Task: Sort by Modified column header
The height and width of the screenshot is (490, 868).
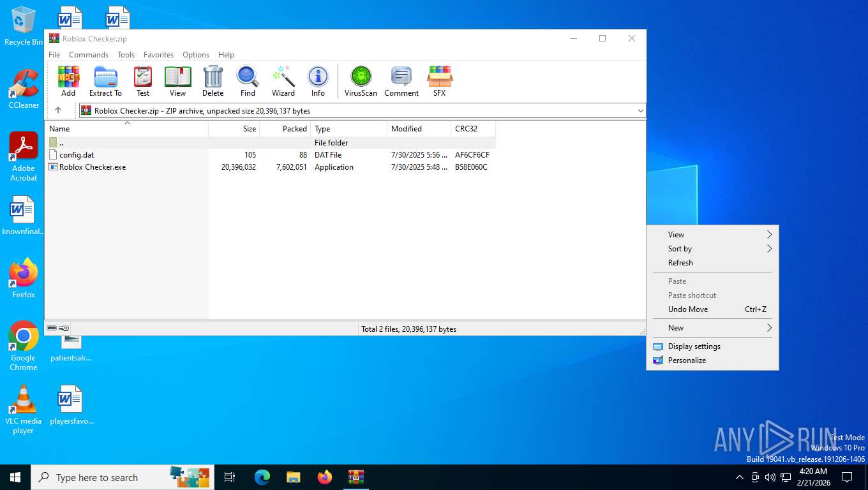Action: tap(419, 129)
